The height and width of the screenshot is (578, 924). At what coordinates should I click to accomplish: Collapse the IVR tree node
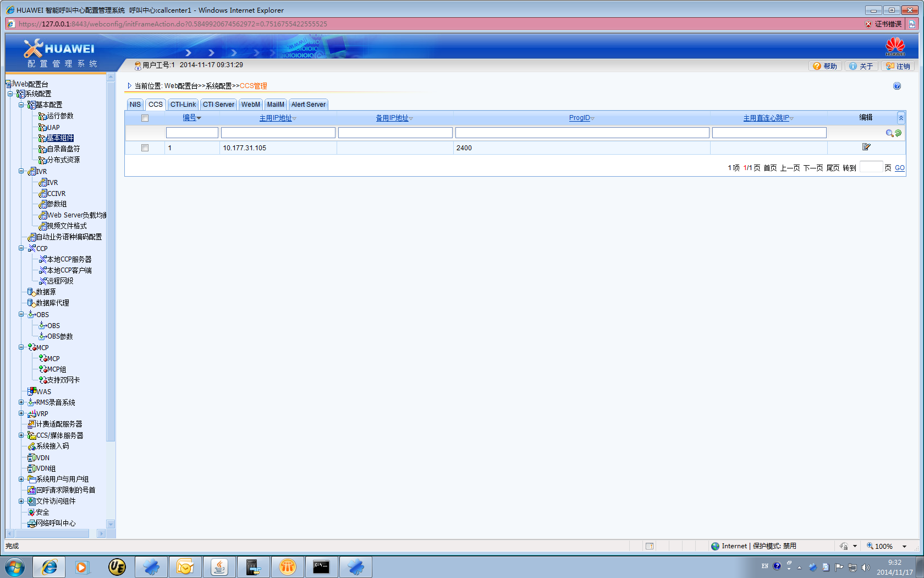click(x=21, y=171)
